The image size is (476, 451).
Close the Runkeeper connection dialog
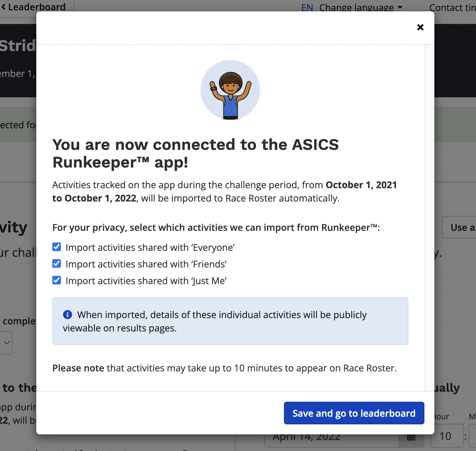420,27
